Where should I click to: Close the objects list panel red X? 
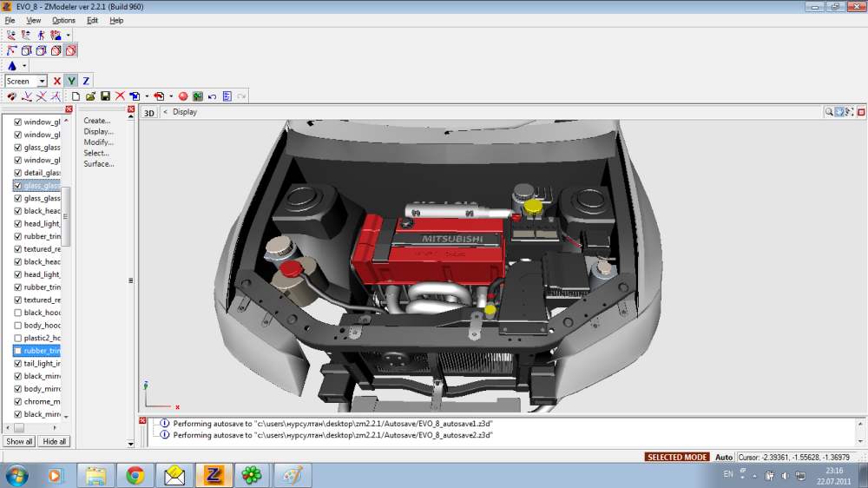69,109
